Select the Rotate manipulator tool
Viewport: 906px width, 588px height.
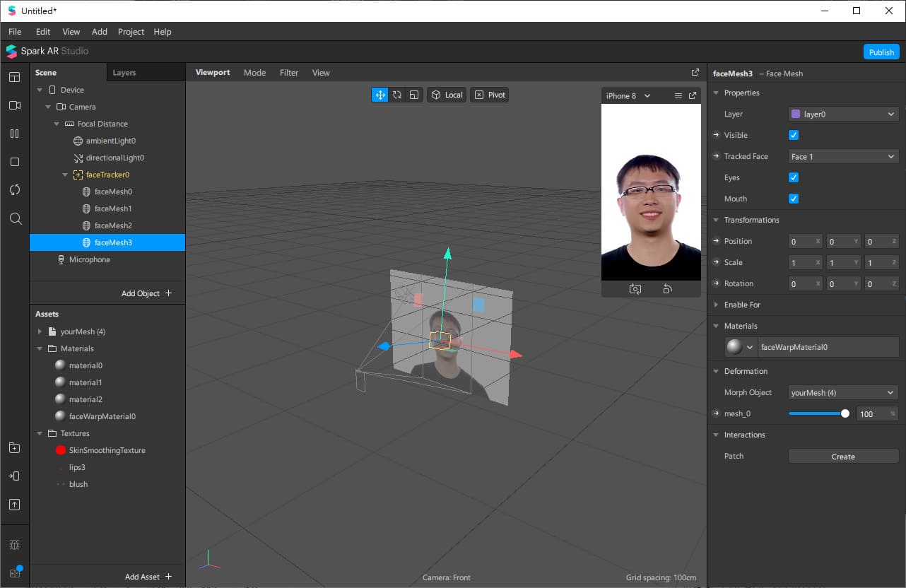(397, 95)
